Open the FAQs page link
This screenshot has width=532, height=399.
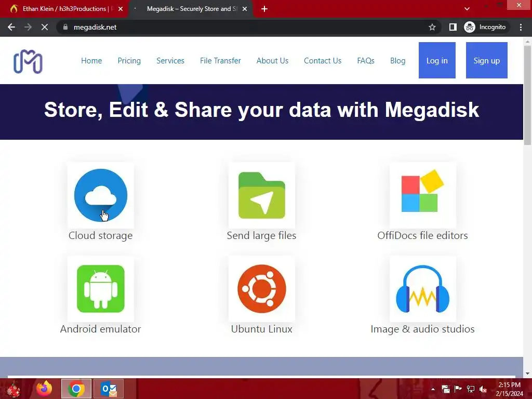pyautogui.click(x=366, y=61)
